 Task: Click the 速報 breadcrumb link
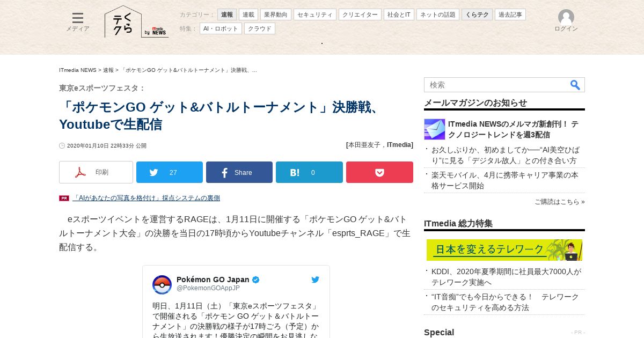(108, 70)
